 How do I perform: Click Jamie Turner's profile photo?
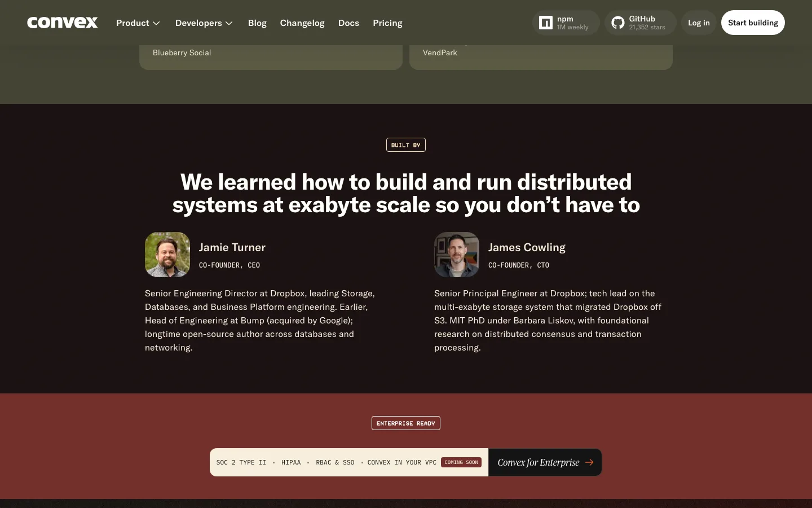coord(167,255)
